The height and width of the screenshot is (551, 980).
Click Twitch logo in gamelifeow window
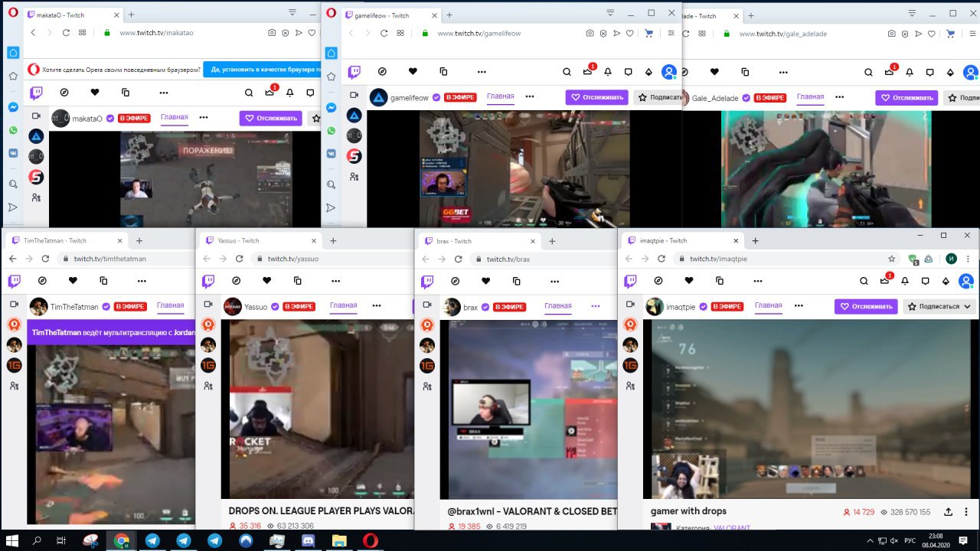pos(354,72)
